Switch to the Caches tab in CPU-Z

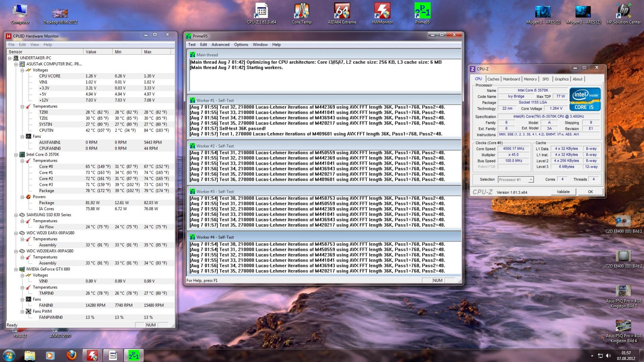point(493,79)
